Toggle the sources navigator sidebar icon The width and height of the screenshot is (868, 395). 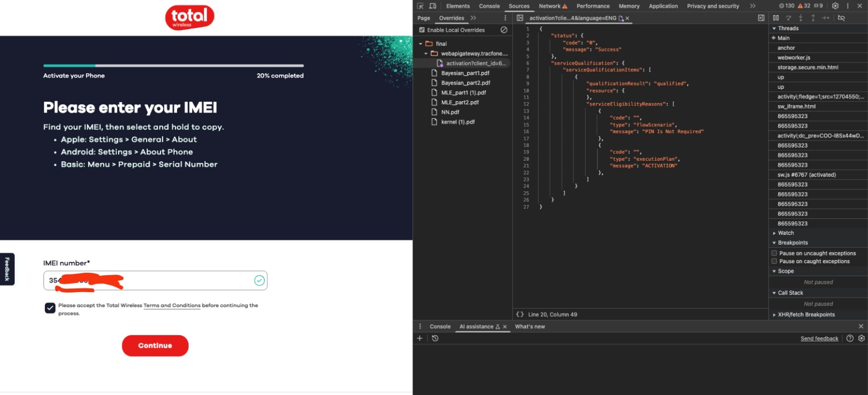(x=520, y=18)
